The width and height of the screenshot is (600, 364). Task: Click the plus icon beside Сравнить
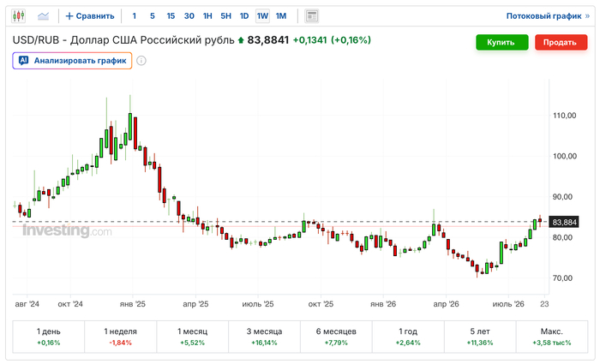point(69,16)
